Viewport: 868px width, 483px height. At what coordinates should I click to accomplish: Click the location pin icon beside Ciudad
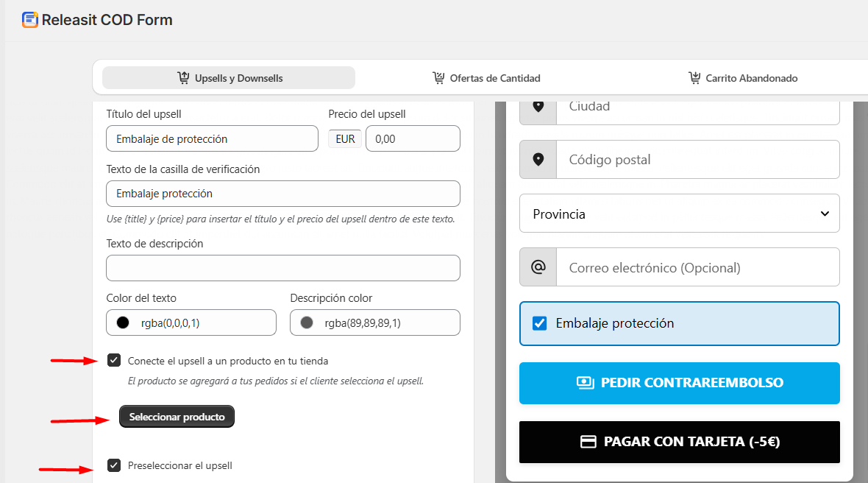[538, 106]
